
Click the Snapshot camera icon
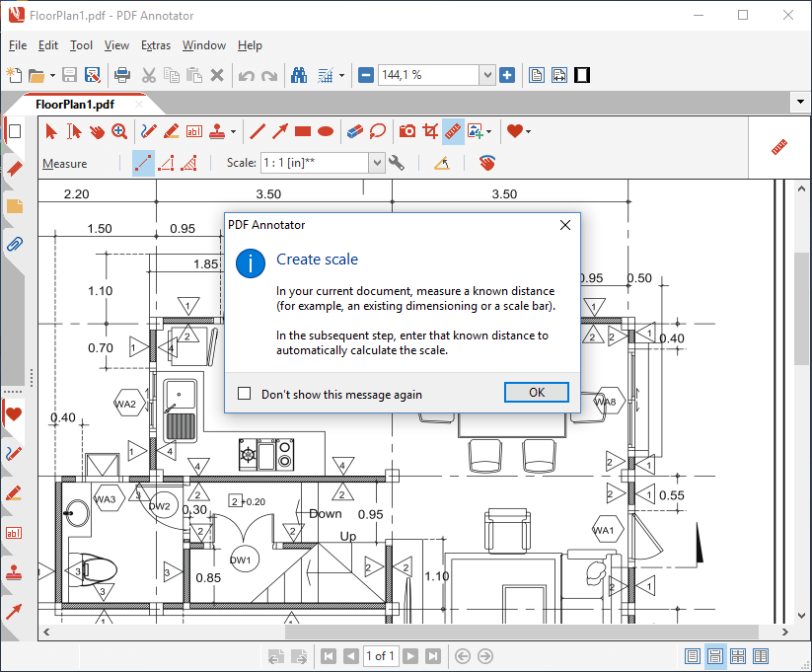point(407,131)
